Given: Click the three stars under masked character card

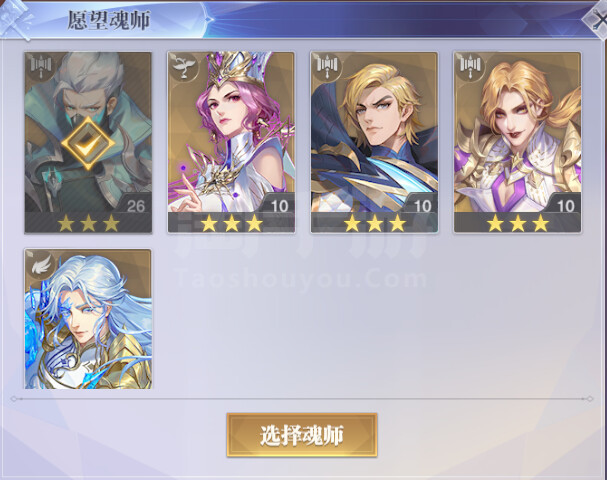Looking at the screenshot, I should (88, 223).
